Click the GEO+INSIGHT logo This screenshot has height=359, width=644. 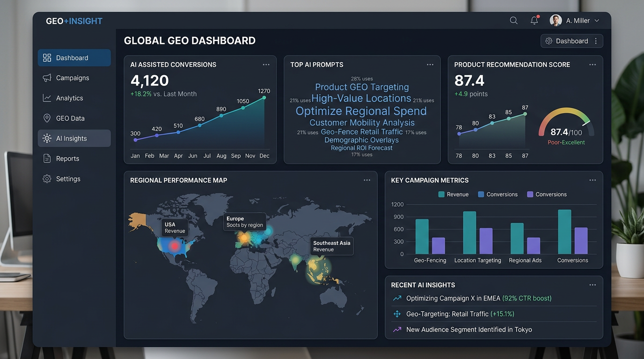click(x=74, y=21)
